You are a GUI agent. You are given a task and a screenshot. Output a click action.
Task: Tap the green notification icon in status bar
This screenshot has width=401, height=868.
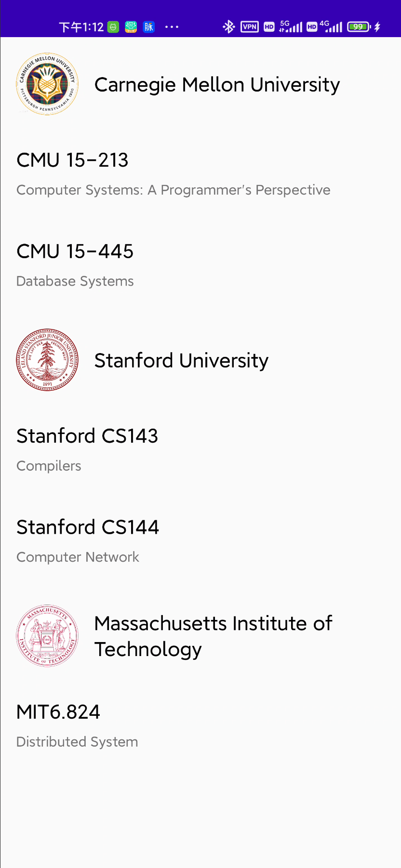pyautogui.click(x=113, y=27)
